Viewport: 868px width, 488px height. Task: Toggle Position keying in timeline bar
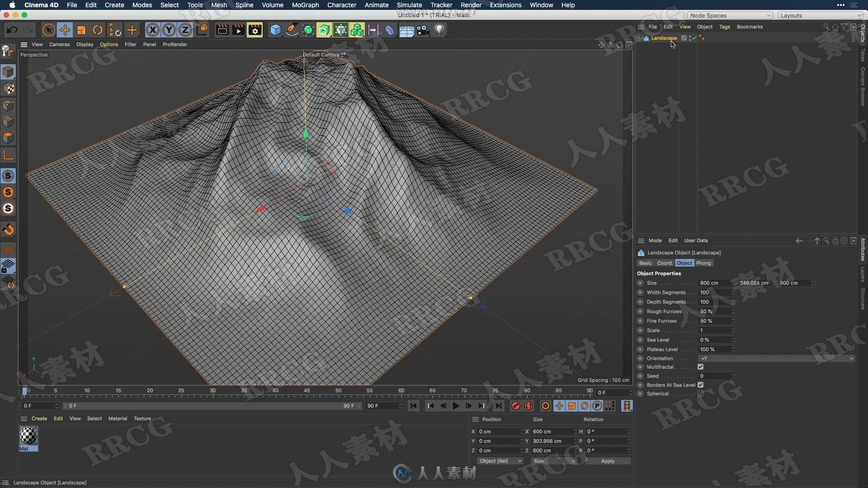point(559,406)
